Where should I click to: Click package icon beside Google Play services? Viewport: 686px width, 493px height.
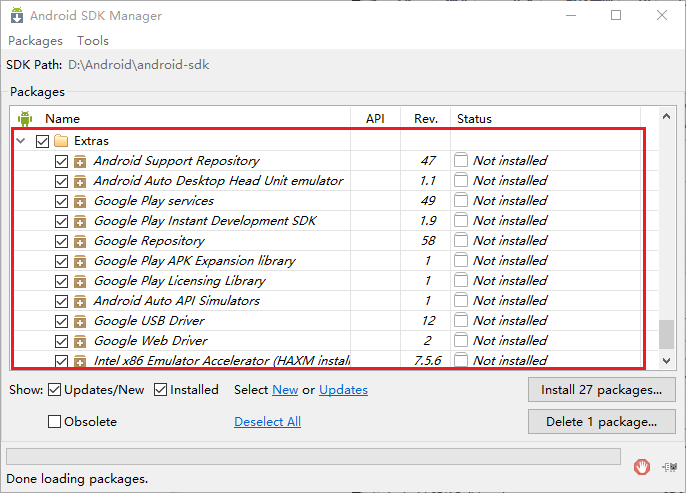[80, 201]
